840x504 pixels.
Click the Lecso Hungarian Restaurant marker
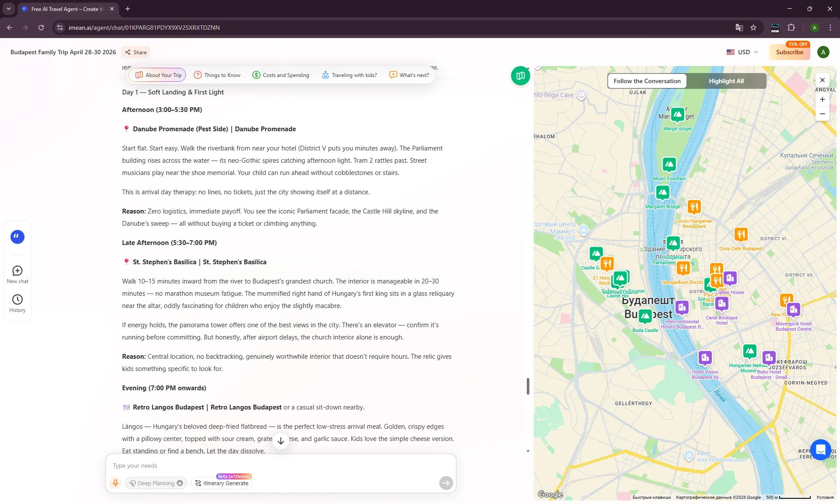pos(694,206)
